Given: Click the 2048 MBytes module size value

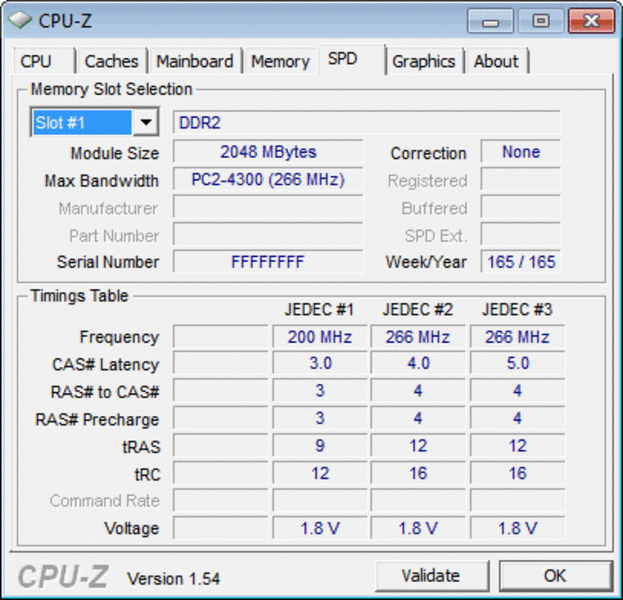Looking at the screenshot, I should (x=268, y=152).
